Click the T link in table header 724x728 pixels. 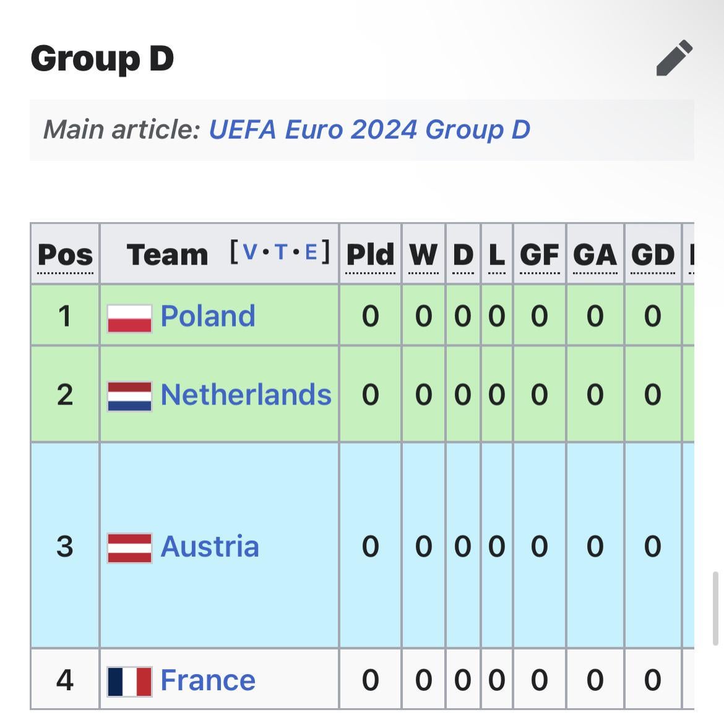[281, 252]
